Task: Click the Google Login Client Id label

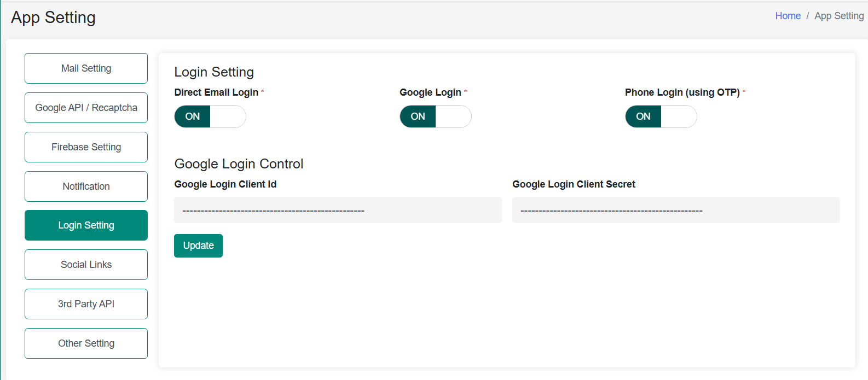Action: point(225,184)
